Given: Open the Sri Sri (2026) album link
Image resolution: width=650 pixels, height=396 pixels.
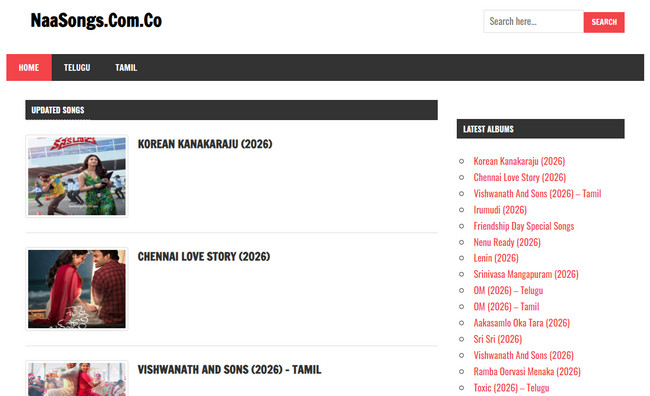Looking at the screenshot, I should pos(498,339).
